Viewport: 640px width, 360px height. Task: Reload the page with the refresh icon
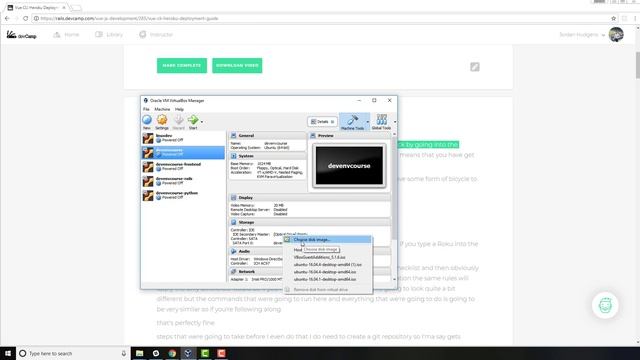[25, 18]
